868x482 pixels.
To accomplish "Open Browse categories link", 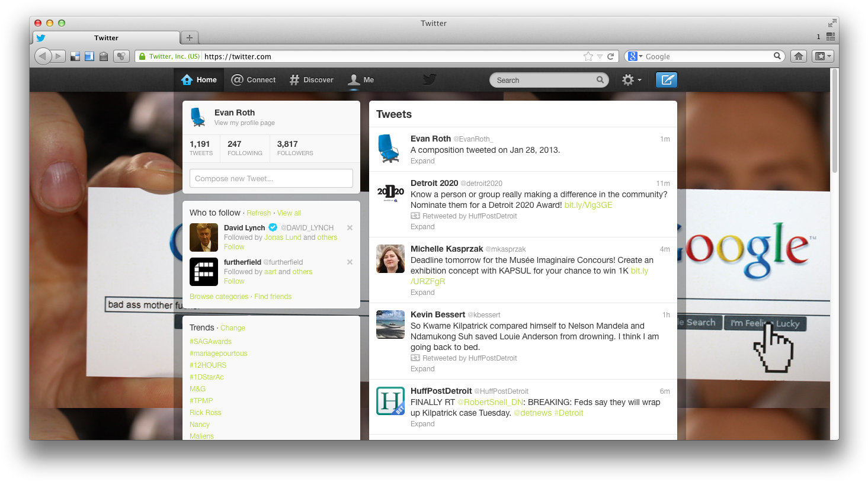I will click(219, 297).
